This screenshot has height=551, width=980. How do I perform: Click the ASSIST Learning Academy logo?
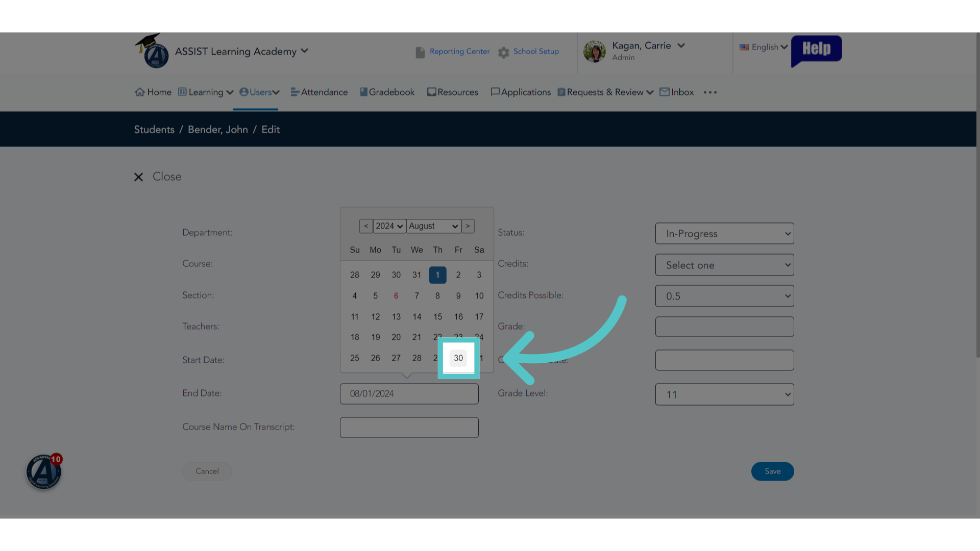[x=152, y=51]
